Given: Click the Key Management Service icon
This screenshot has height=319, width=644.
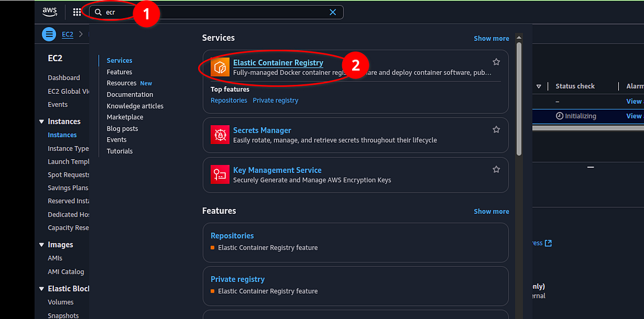Looking at the screenshot, I should pos(220,175).
